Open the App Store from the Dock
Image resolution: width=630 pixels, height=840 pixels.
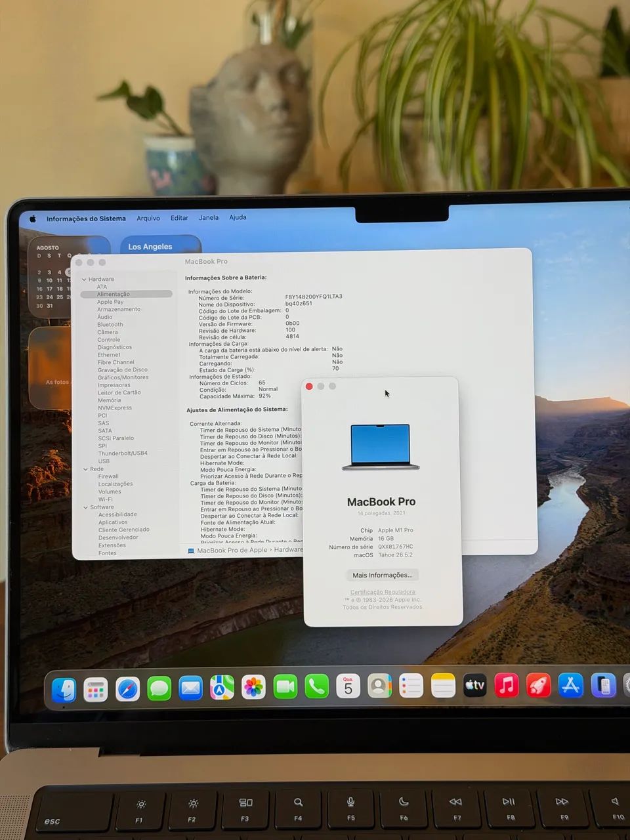tap(571, 685)
